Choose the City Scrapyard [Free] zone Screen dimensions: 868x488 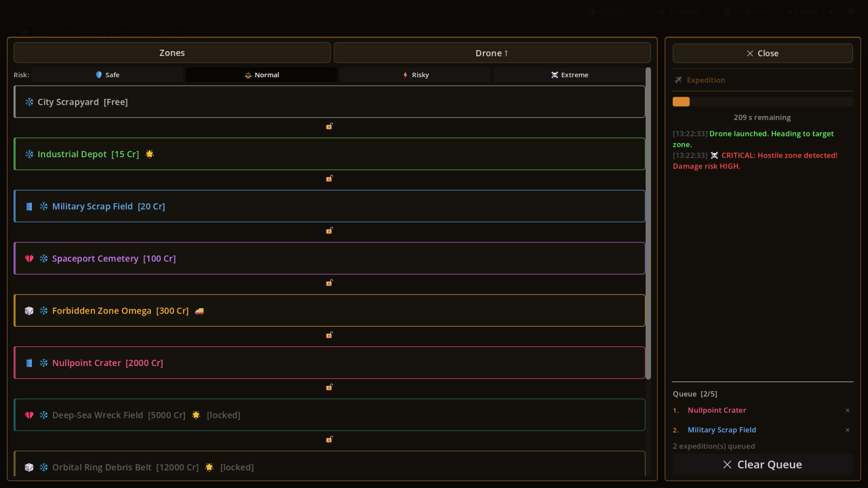[x=330, y=102]
